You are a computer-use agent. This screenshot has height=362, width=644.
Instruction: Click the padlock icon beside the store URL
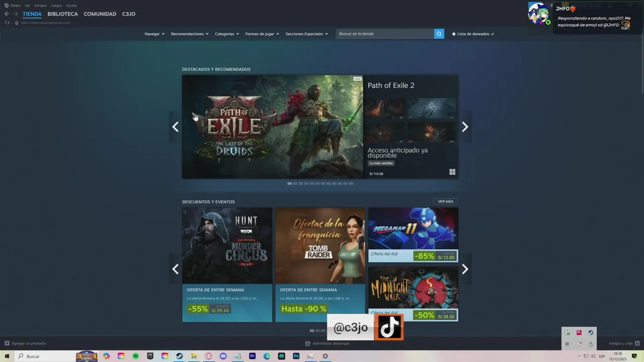[17, 23]
